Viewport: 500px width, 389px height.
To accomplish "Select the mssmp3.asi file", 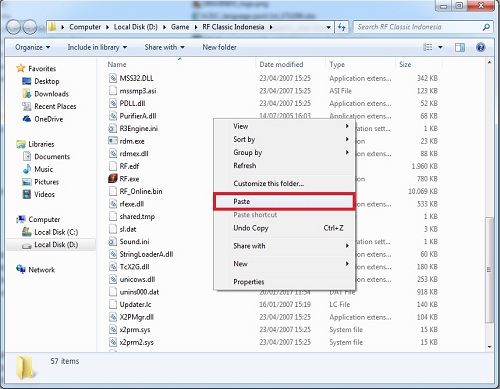I will (138, 91).
